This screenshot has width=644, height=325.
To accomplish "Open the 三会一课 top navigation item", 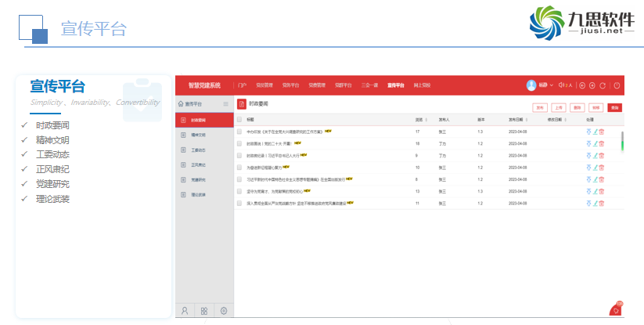I will (369, 85).
